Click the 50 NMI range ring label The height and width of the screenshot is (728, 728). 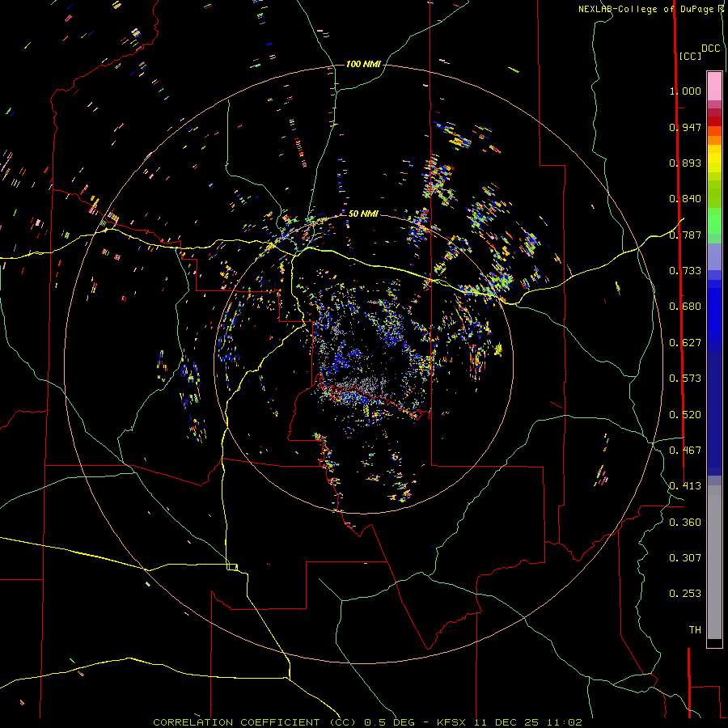click(x=363, y=214)
